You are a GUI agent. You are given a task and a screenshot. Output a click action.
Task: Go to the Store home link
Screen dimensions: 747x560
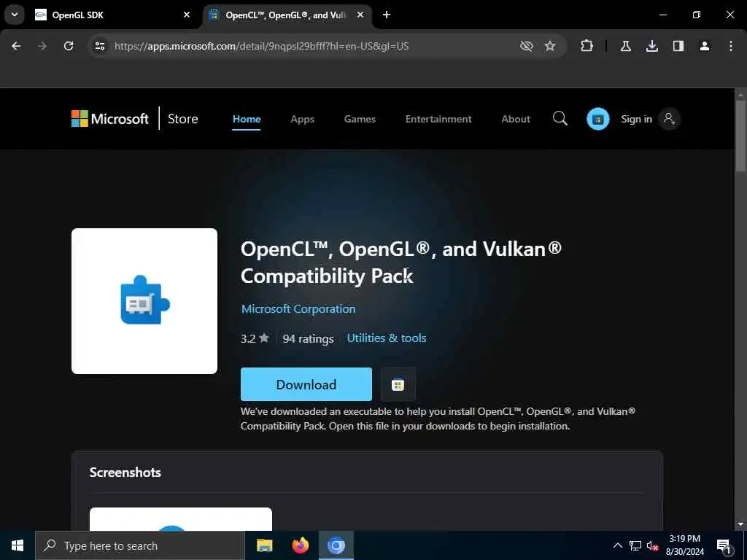click(183, 119)
